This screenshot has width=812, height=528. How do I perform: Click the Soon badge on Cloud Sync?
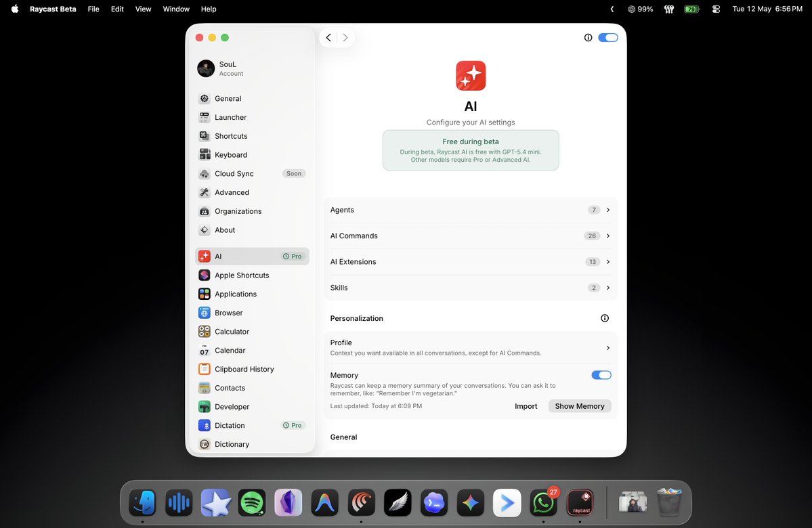point(294,173)
